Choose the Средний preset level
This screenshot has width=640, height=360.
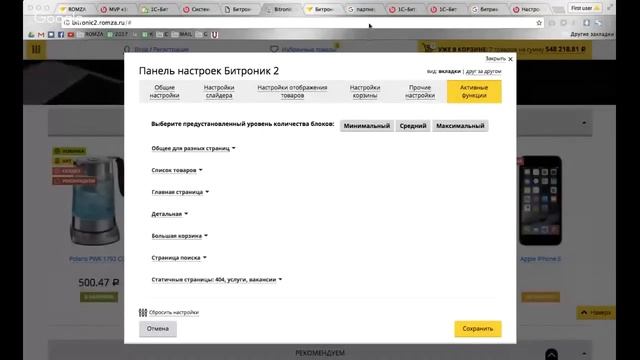coord(413,126)
